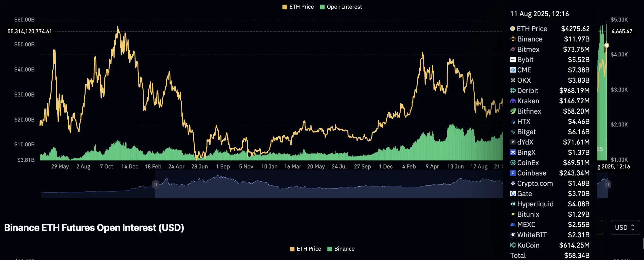The height and width of the screenshot is (260, 644).
Task: Click the Binance exchange icon in tooltip
Action: (513, 39)
